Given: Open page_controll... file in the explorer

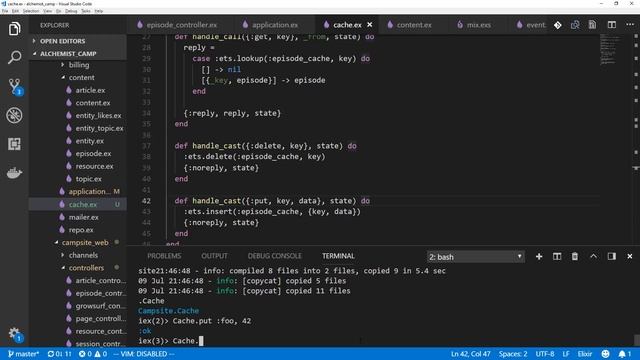Looking at the screenshot, I should (x=100, y=318).
